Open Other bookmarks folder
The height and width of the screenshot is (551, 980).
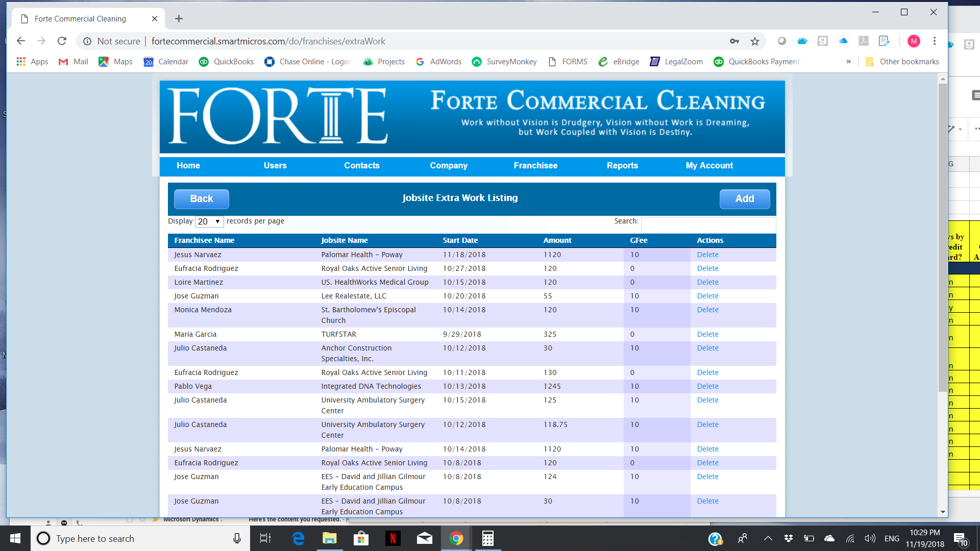click(x=902, y=62)
